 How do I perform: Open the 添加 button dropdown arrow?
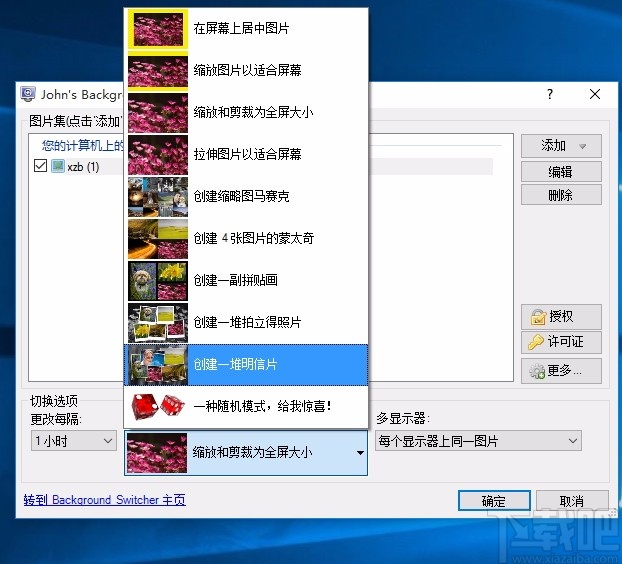(x=582, y=146)
